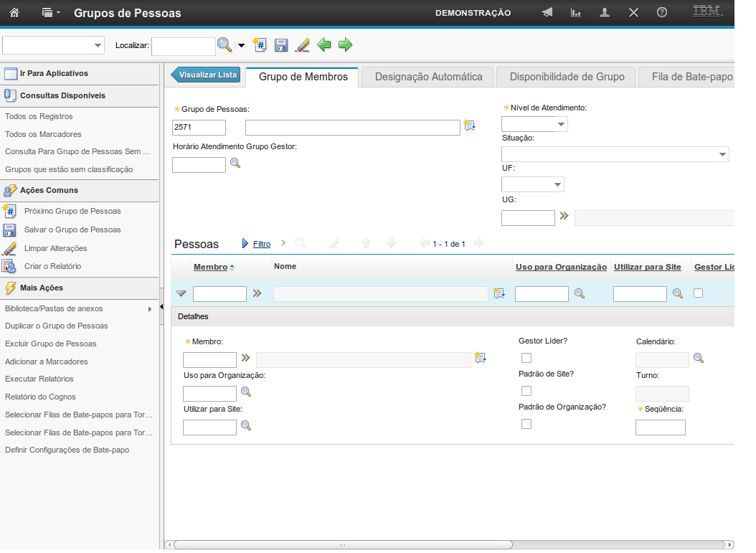The width and height of the screenshot is (756, 553).
Task: Toggle the Gestor Líder checkbox in details
Action: click(526, 358)
